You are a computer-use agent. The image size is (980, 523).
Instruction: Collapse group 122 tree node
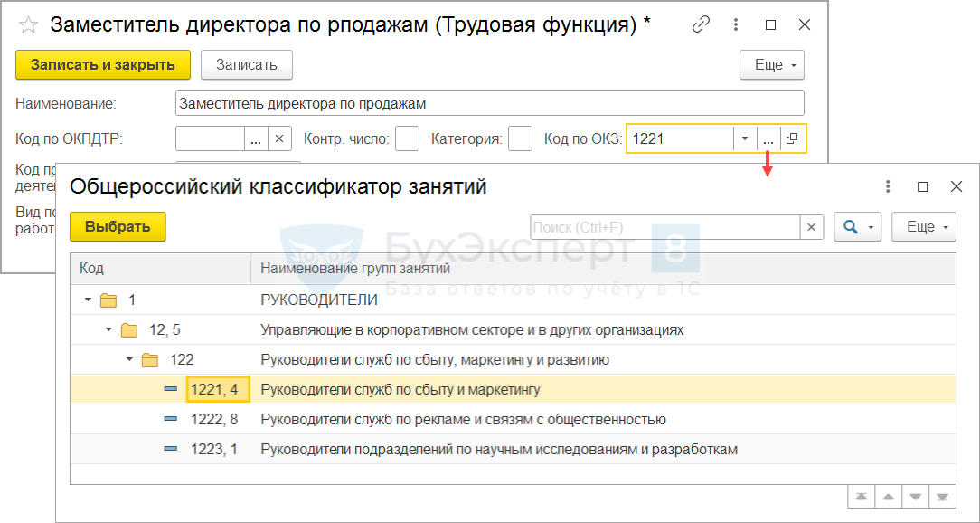[129, 360]
